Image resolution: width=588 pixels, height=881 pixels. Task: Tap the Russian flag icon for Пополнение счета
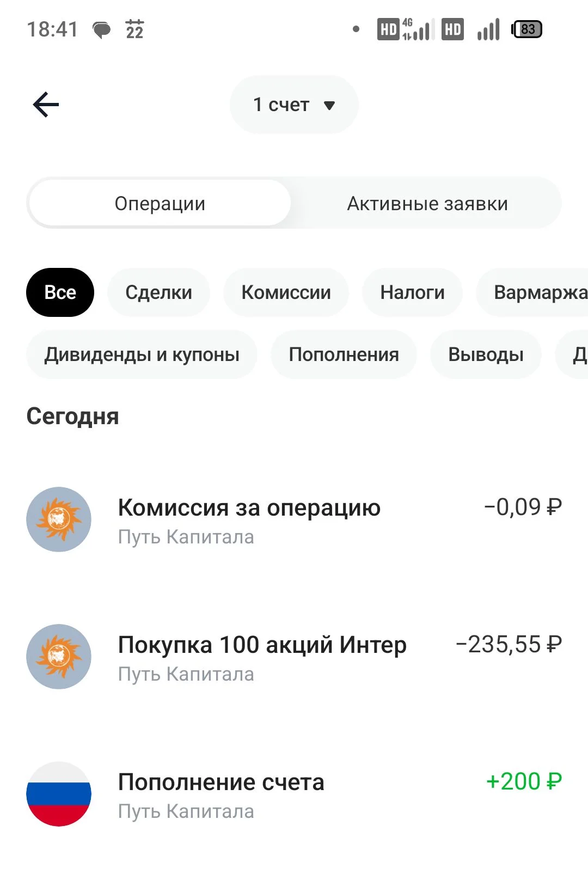[x=59, y=794]
